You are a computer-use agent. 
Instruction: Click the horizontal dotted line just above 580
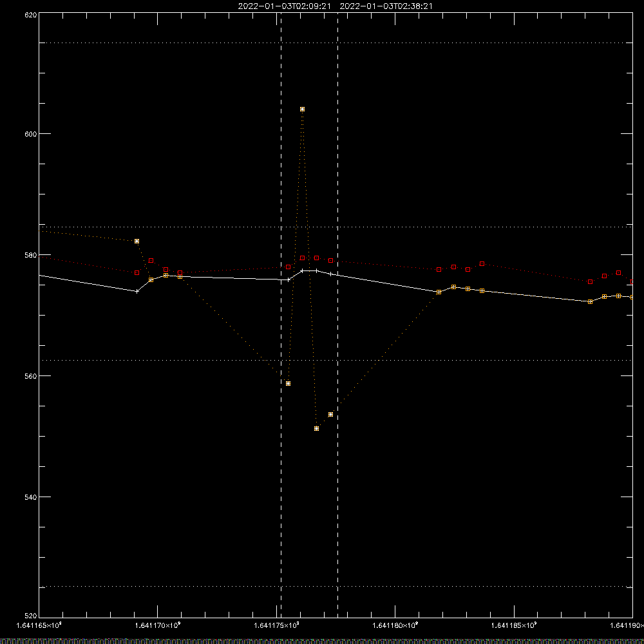click(336, 227)
